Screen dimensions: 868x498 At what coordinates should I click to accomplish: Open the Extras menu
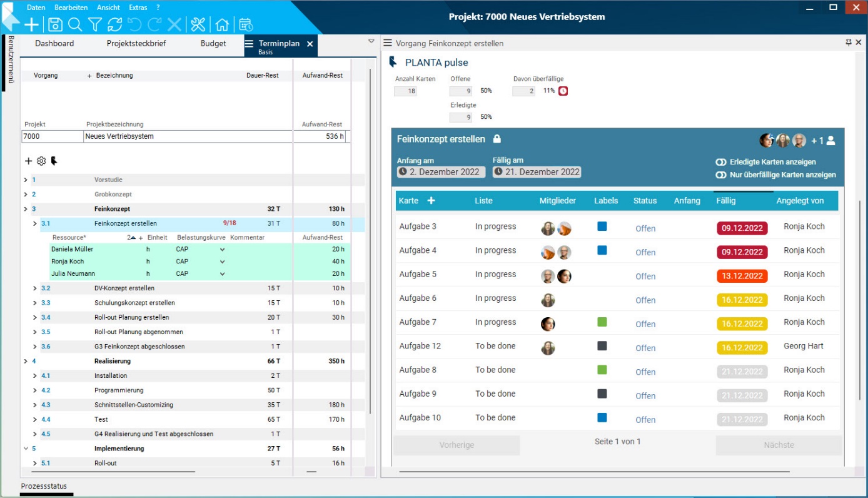point(137,8)
